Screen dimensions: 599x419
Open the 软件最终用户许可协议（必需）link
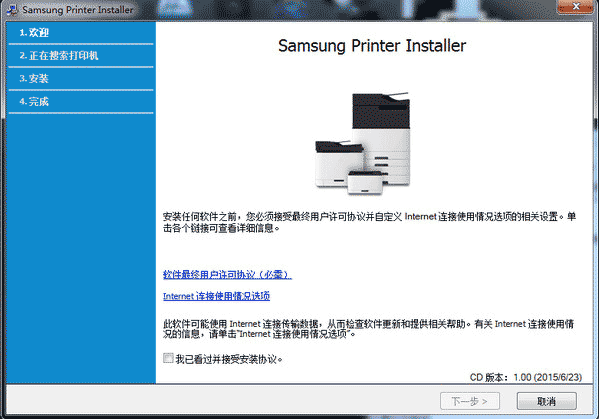tap(227, 275)
